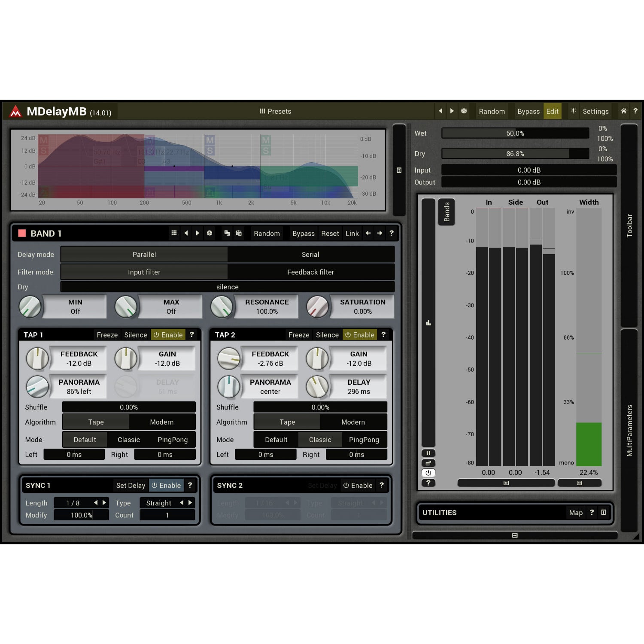Toggle Tap 1 Silence
Screen dimensions: 644x644
point(135,335)
